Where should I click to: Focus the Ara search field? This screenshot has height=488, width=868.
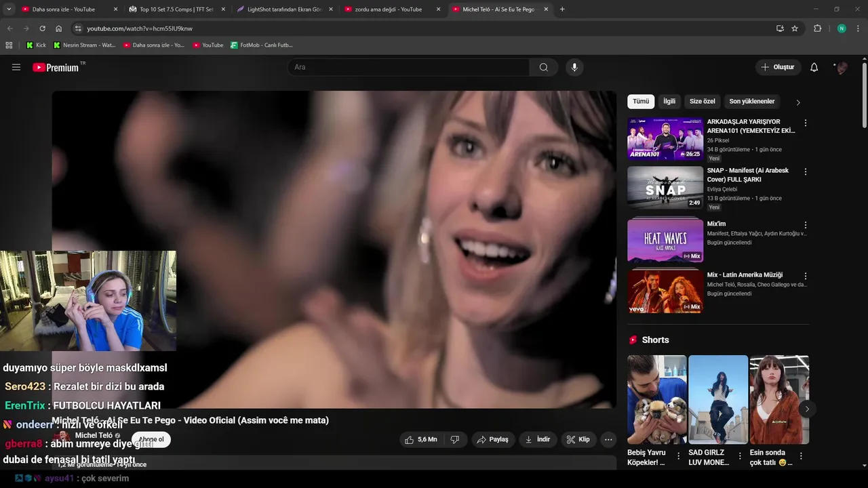(x=408, y=67)
